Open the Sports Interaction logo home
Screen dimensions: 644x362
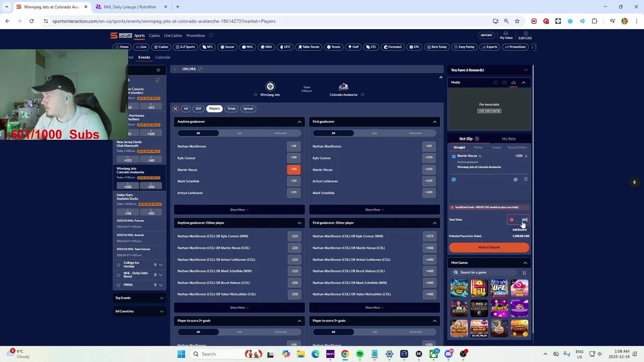coord(121,36)
